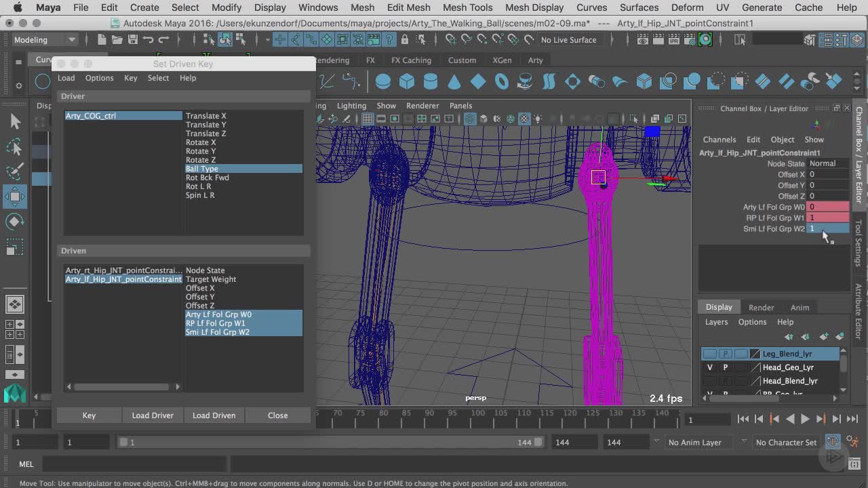The image size is (868, 488).
Task: Toggle visibility box of Head_Blend_lyr
Action: pyautogui.click(x=710, y=381)
